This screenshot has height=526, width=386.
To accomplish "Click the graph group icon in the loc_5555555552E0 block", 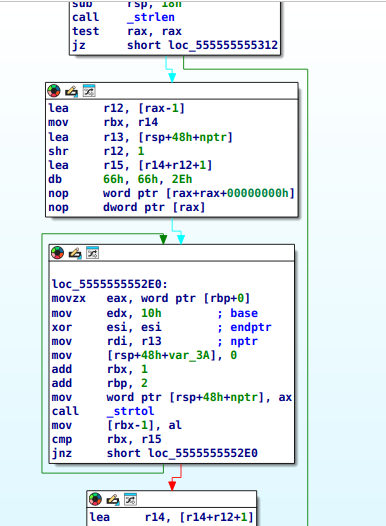I will [93, 253].
